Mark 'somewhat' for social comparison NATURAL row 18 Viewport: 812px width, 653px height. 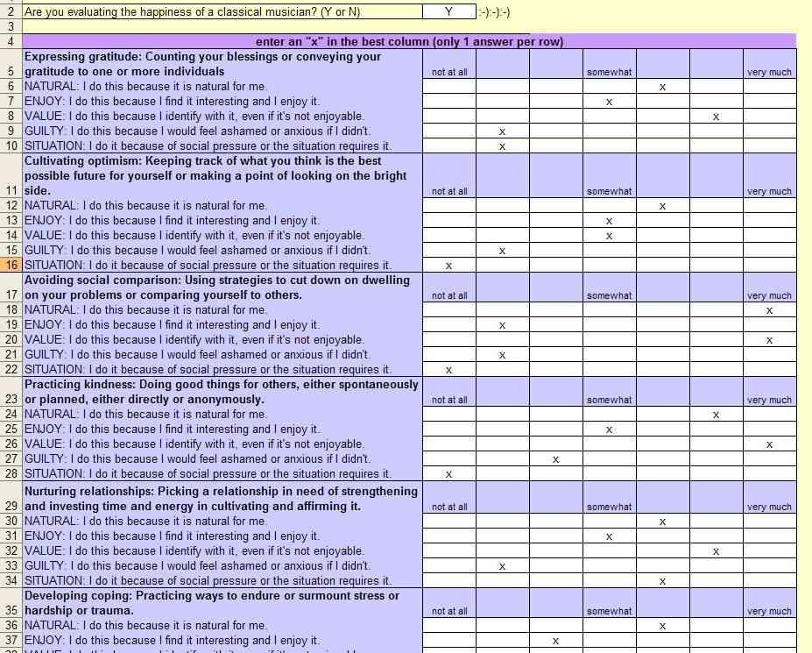click(x=609, y=310)
